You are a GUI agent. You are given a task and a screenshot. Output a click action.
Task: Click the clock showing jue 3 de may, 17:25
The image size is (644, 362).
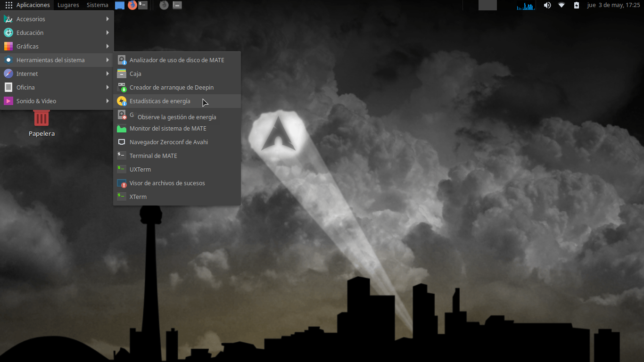(613, 5)
